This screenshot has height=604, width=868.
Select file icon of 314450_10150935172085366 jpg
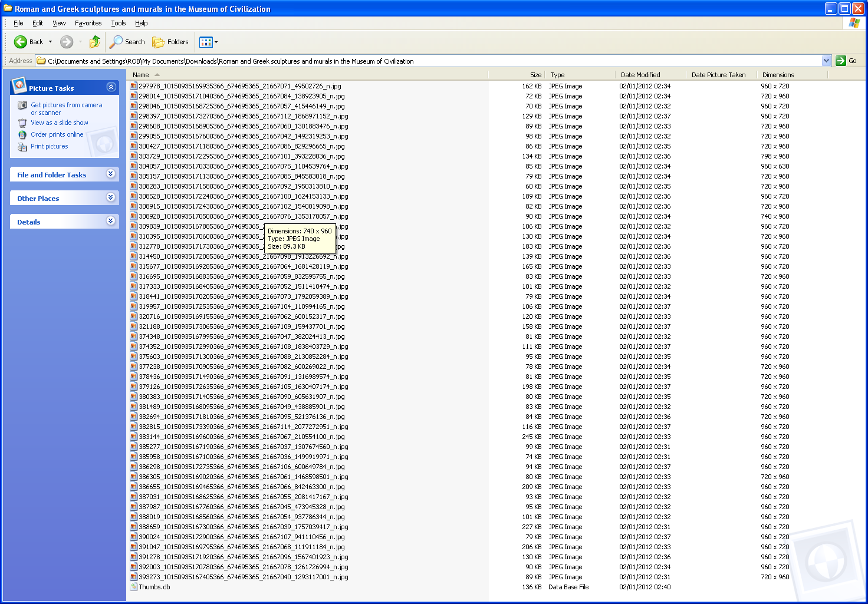pos(134,256)
